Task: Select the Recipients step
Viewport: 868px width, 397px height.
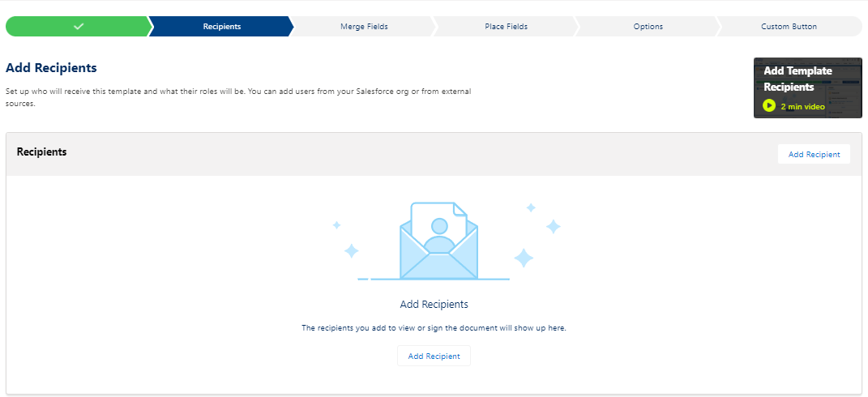Action: (x=221, y=27)
